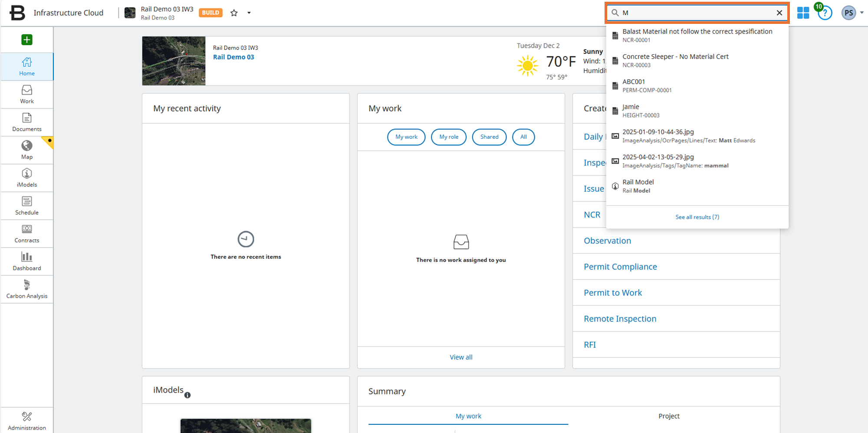Open the Contracts section
The image size is (868, 433).
26,233
